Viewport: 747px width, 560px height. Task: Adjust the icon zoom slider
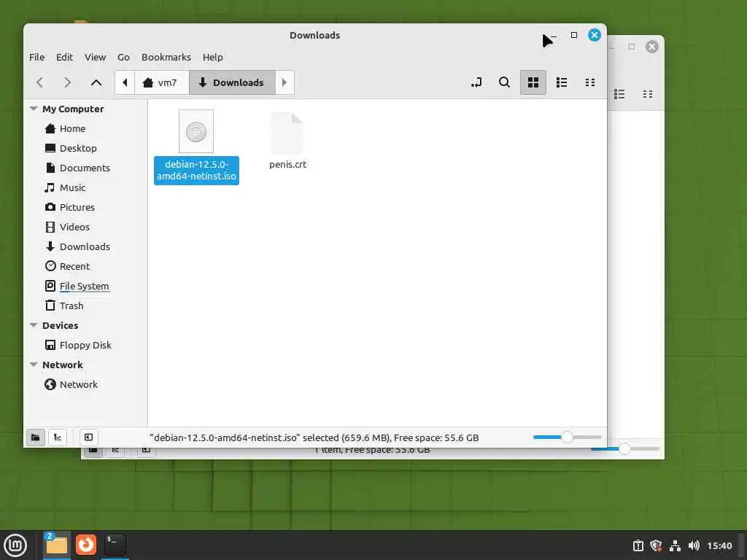click(x=567, y=437)
